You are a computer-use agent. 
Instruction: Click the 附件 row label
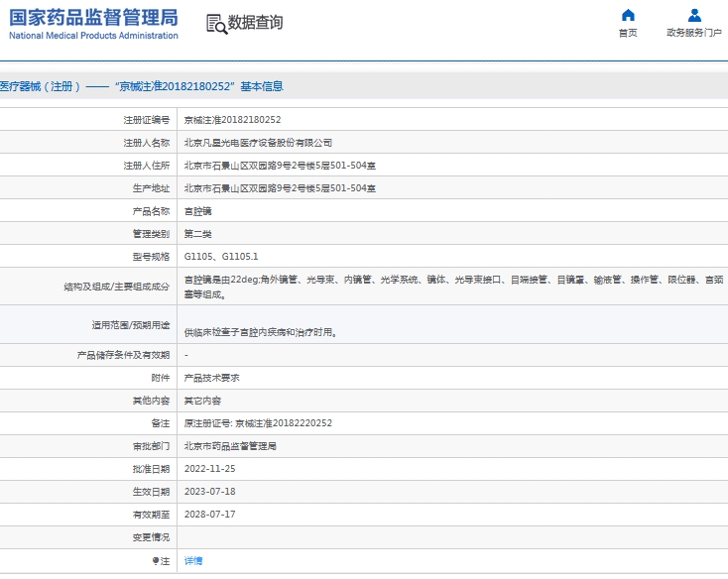tap(161, 378)
